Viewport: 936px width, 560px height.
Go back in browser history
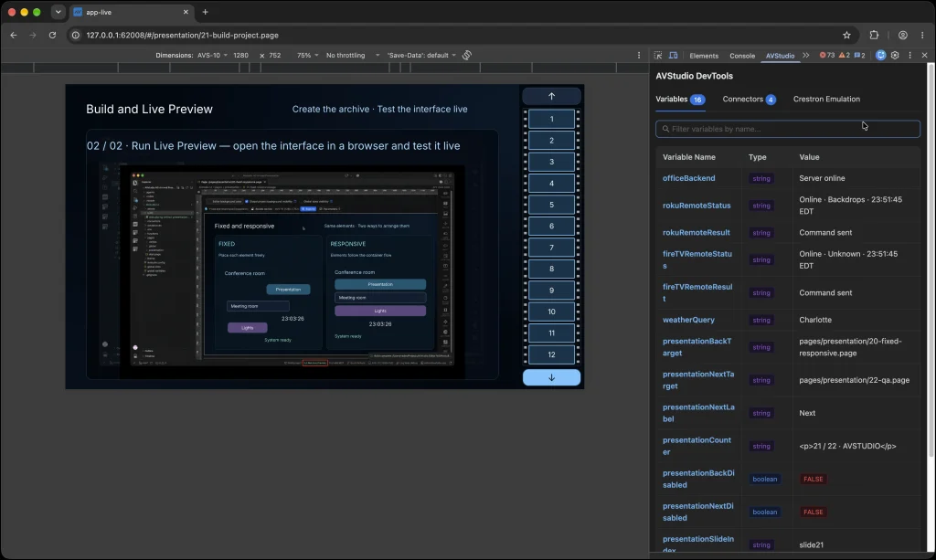[x=14, y=36]
